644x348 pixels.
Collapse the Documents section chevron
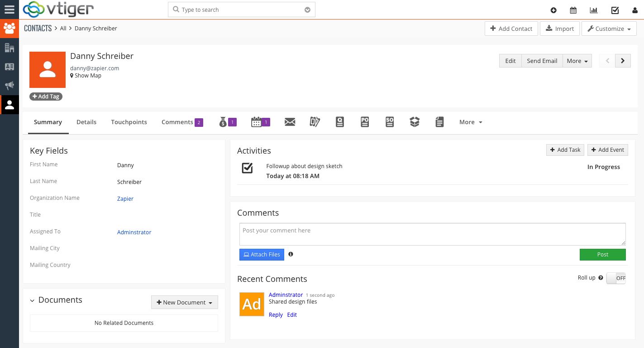click(x=32, y=300)
